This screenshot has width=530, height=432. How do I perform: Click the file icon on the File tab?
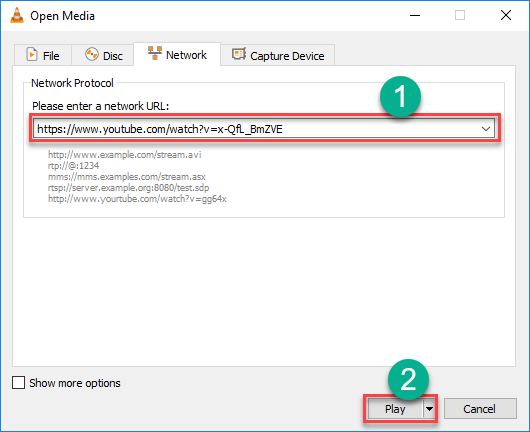32,54
